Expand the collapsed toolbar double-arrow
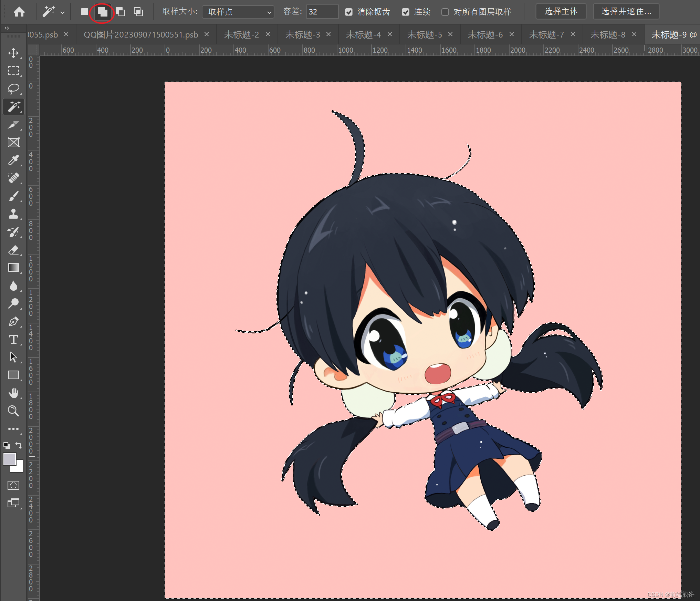700x601 pixels. (7, 28)
